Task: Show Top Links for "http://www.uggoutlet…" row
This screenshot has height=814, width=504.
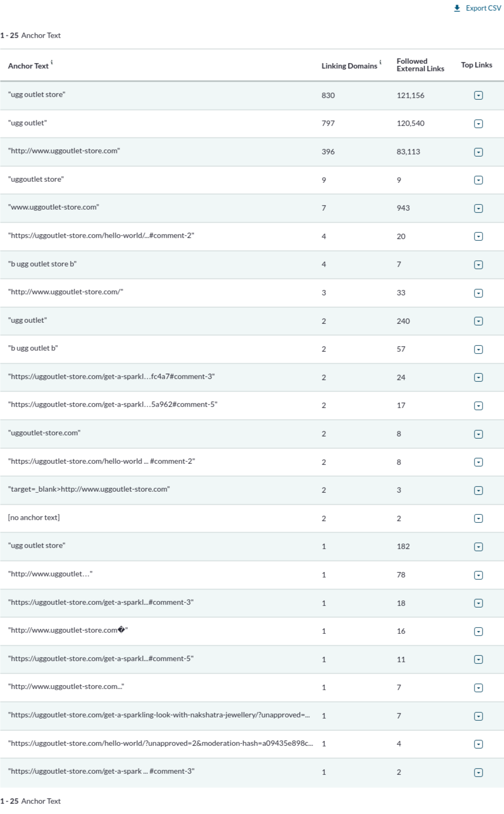Action: [478, 575]
